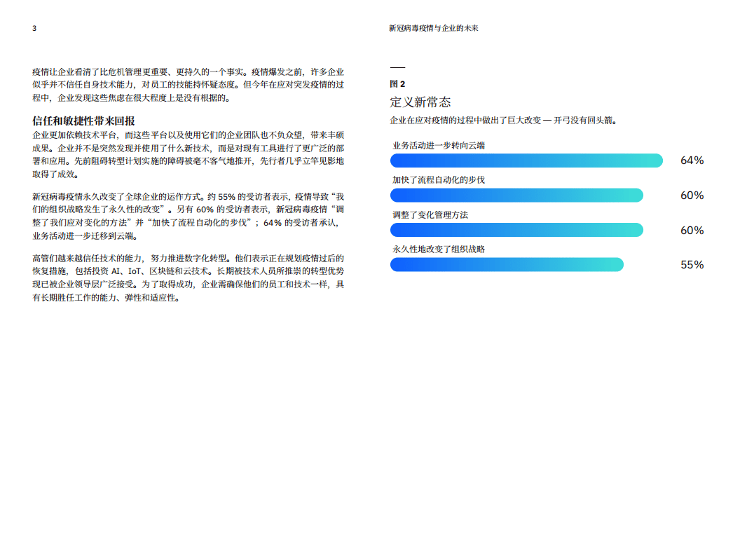Click the '64%' percentage value
This screenshot has width=747, height=560.
point(691,160)
